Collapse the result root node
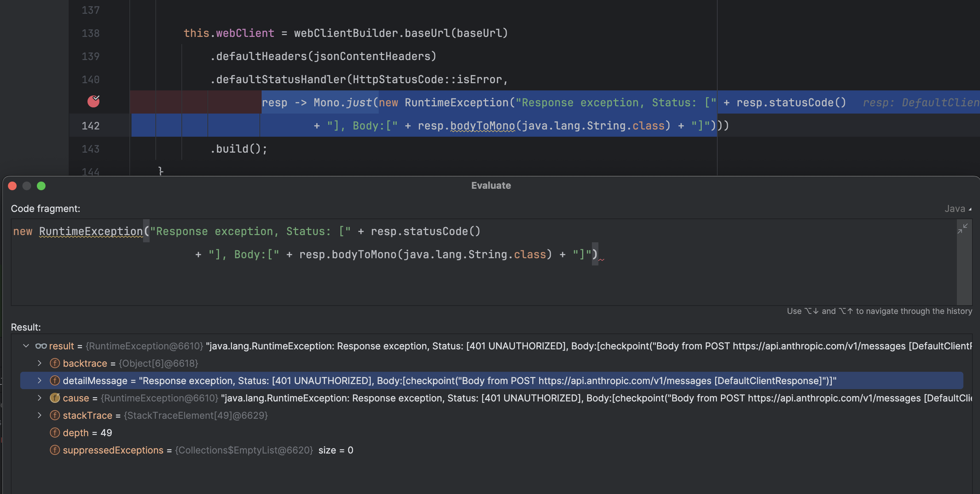980x494 pixels. click(26, 346)
